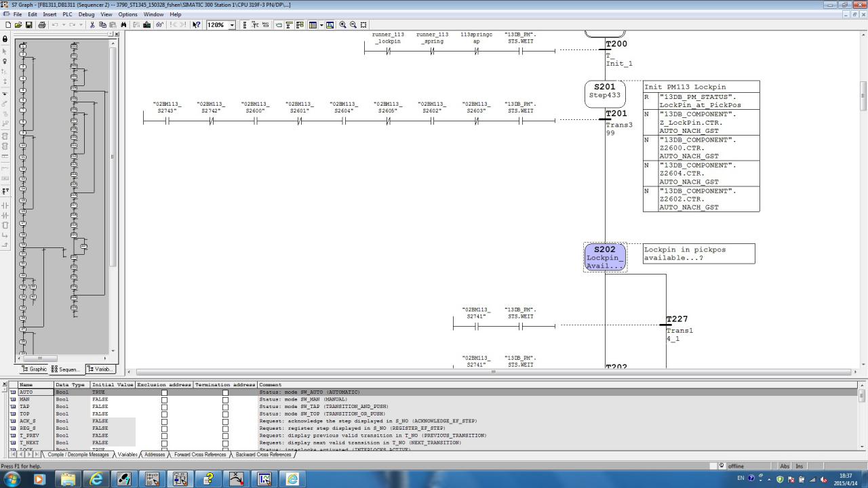Open the Backward Cross References tab
The height and width of the screenshot is (488, 868).
coord(263,455)
